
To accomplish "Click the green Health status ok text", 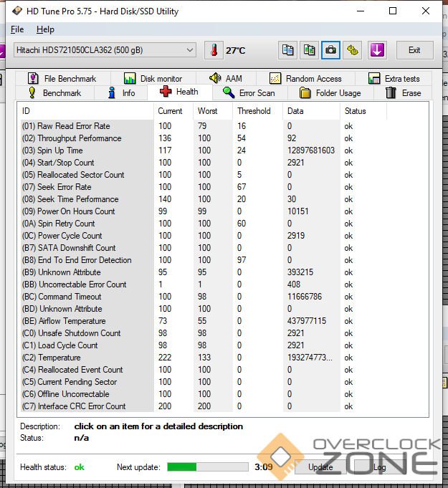I will pyautogui.click(x=79, y=467).
